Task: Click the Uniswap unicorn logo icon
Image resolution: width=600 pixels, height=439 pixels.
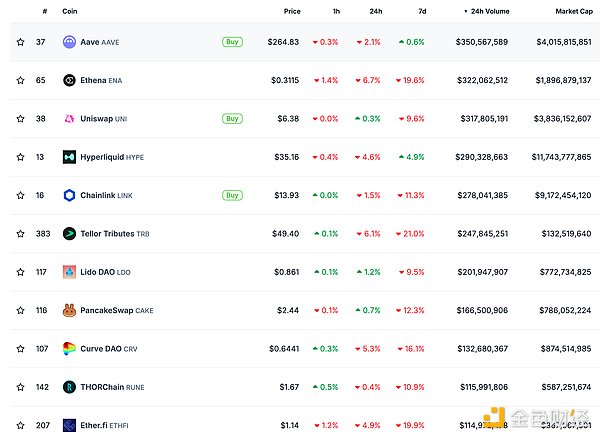Action: coord(70,118)
